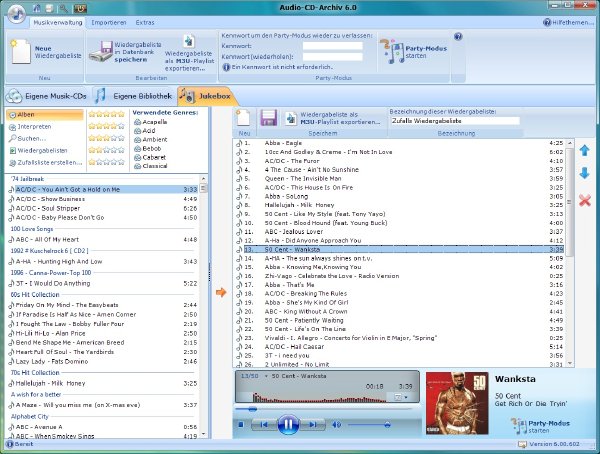Start Party-Modus from the ribbon
The image size is (600, 454).
[x=413, y=52]
